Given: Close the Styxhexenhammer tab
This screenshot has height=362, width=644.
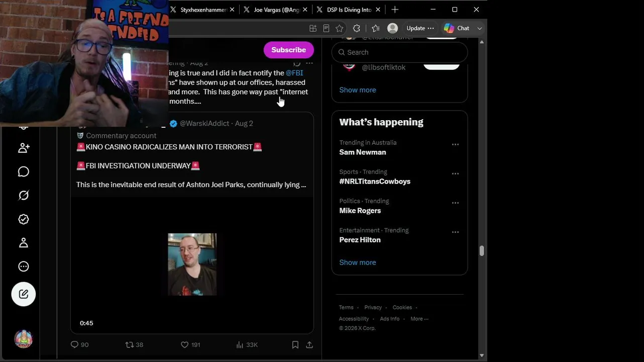Looking at the screenshot, I should click(x=232, y=10).
